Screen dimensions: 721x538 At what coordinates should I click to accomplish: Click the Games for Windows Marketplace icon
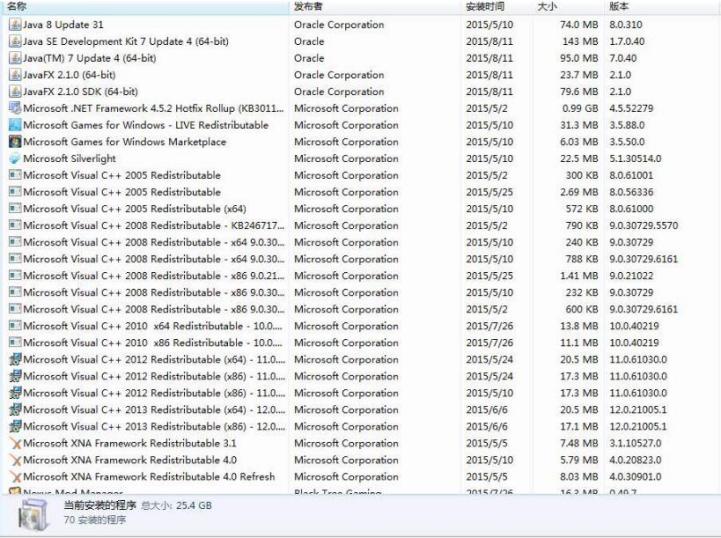click(15, 142)
